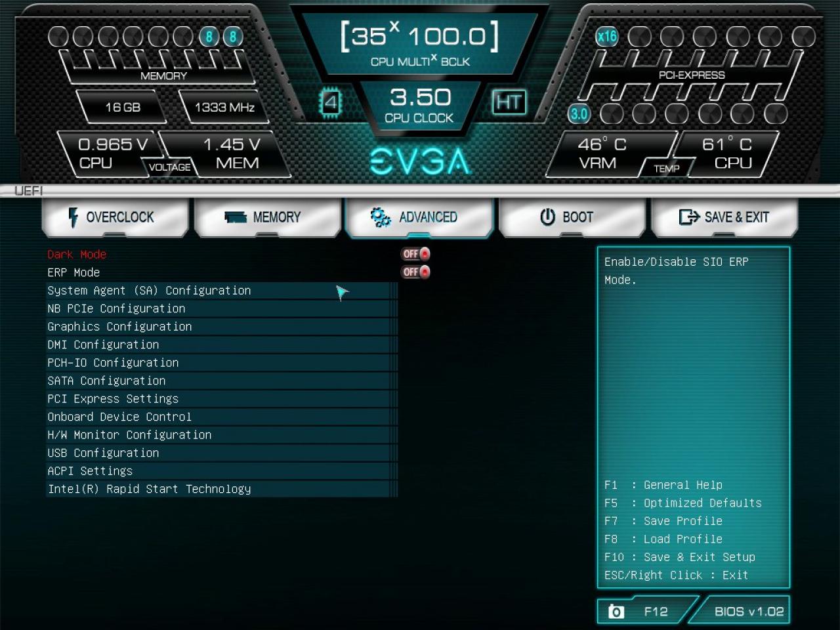Open Graphics Configuration submenu
The image size is (840, 630).
(x=222, y=327)
